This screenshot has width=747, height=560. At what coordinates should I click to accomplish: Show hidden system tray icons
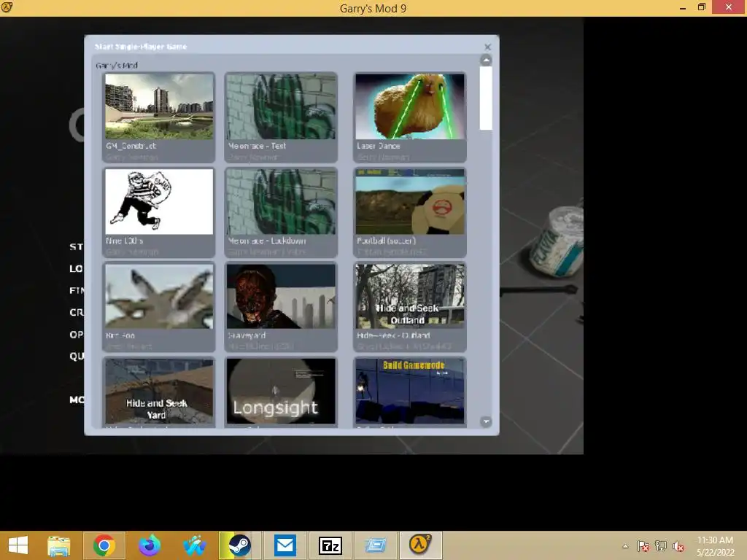click(x=625, y=546)
